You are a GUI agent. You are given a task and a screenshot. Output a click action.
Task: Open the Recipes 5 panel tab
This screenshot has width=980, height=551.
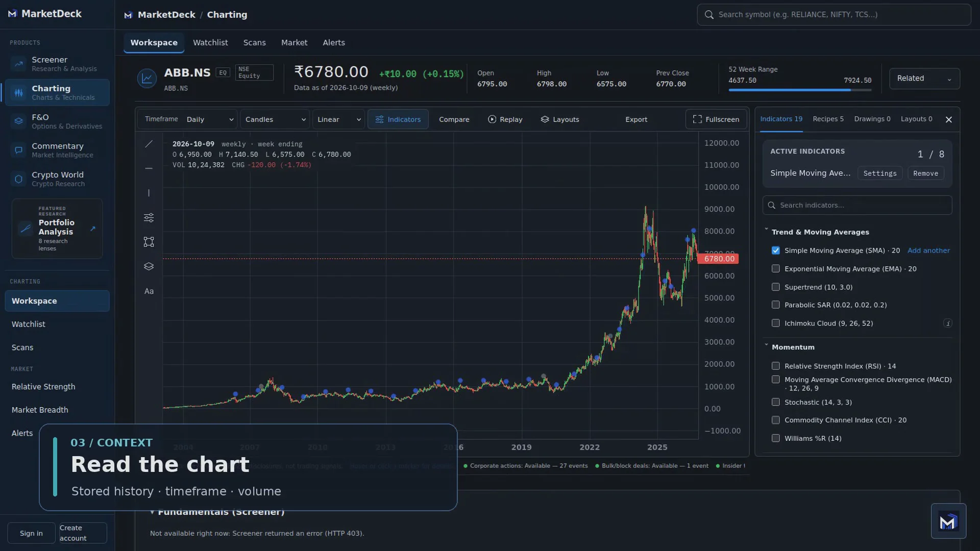(x=828, y=119)
